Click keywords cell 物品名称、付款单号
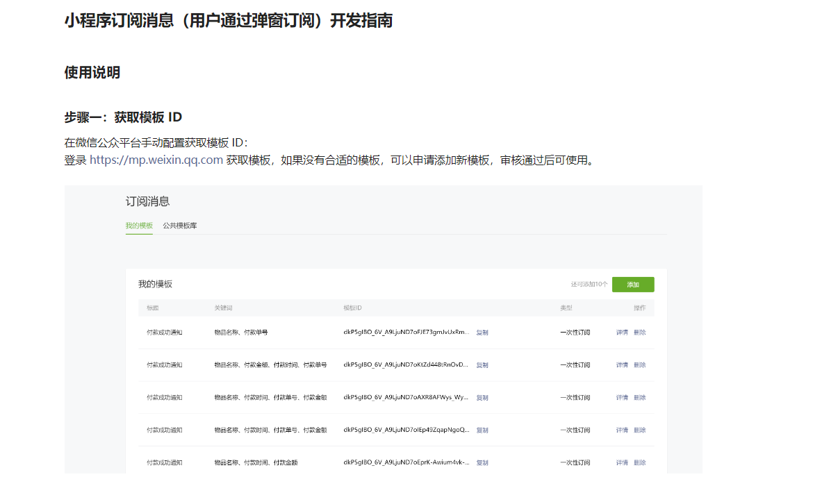 tap(241, 333)
